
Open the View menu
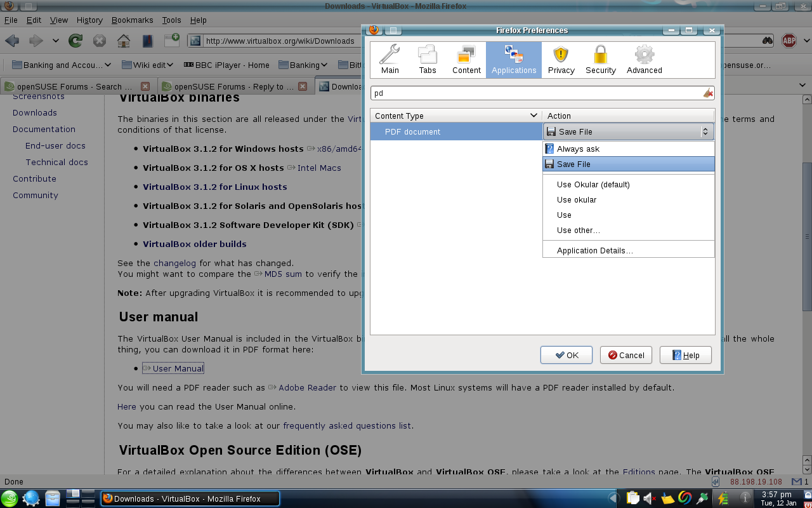click(x=59, y=20)
